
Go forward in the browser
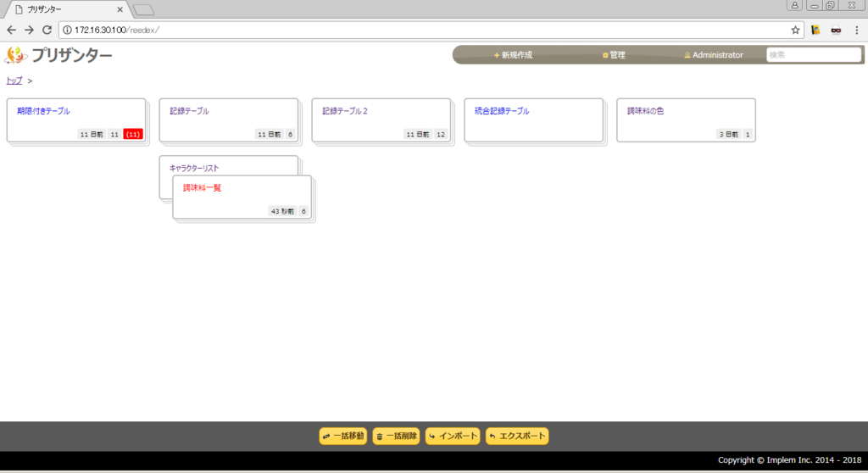30,30
